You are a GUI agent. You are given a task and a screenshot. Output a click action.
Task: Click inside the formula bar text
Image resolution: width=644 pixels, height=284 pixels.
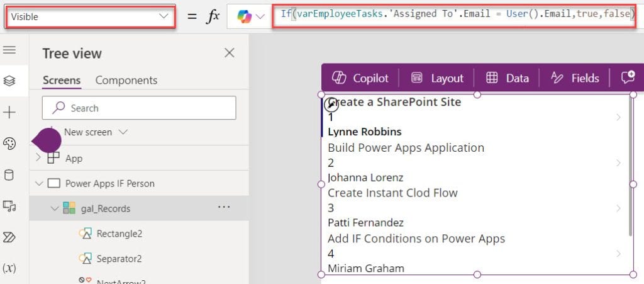[x=458, y=14]
